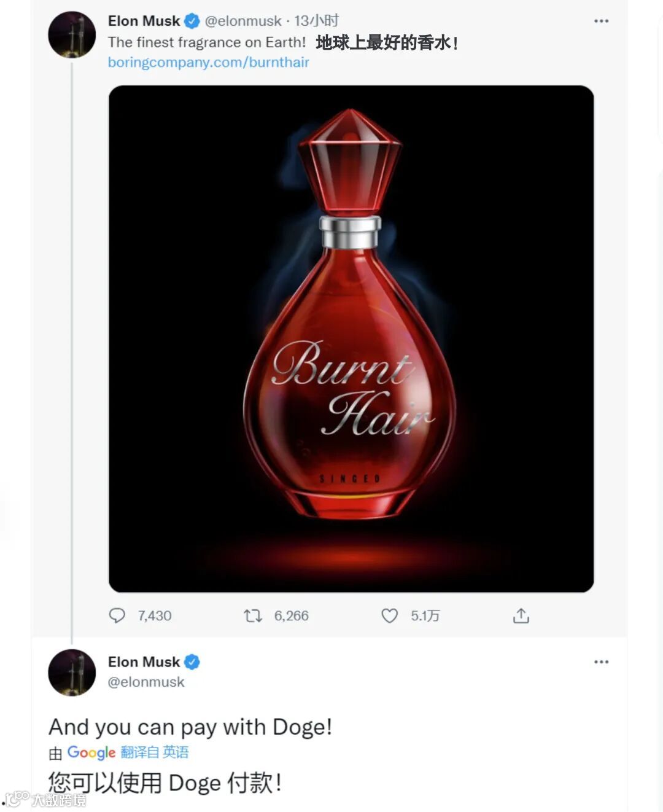Click the 翻译自 英语 translation link
Image resolution: width=663 pixels, height=812 pixels.
point(155,752)
